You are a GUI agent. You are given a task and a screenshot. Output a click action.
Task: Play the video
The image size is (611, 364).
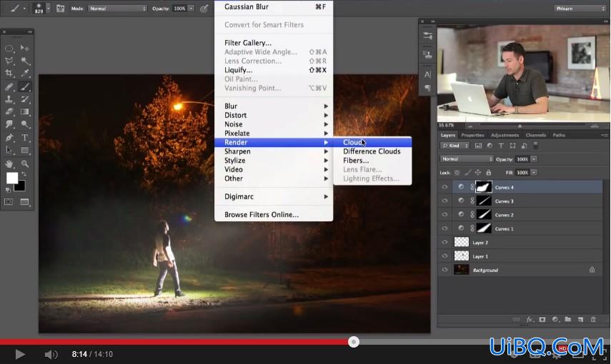pyautogui.click(x=20, y=354)
